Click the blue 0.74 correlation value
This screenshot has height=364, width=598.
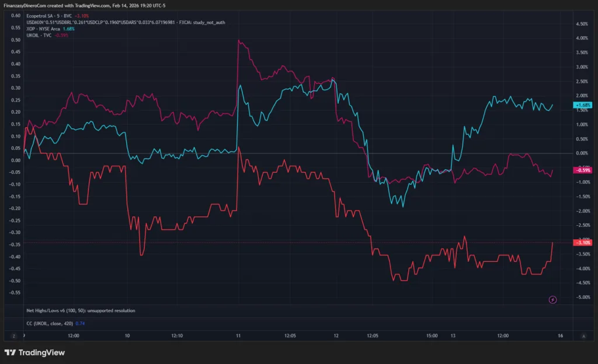(81, 323)
